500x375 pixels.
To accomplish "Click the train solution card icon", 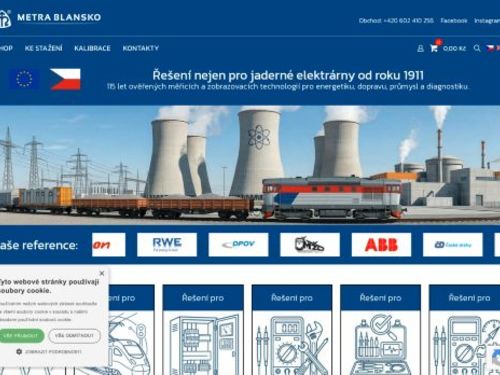I will [x=131, y=343].
